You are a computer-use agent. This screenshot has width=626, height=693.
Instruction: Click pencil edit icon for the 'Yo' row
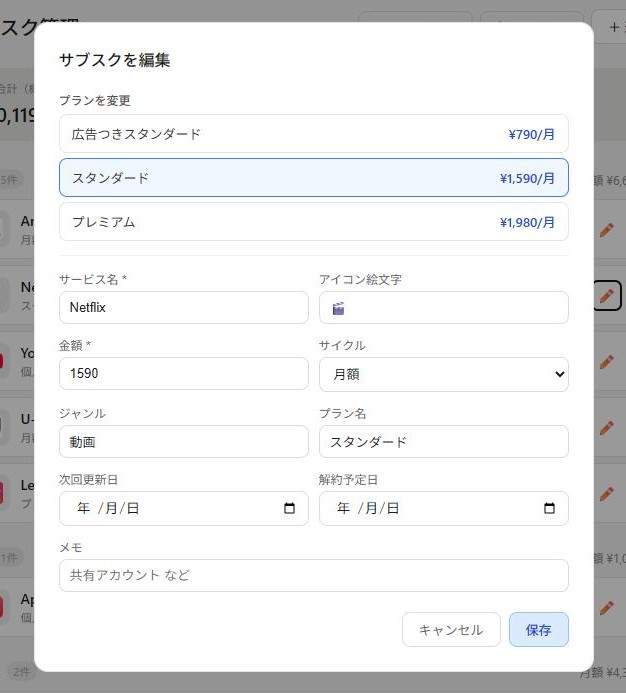point(606,362)
